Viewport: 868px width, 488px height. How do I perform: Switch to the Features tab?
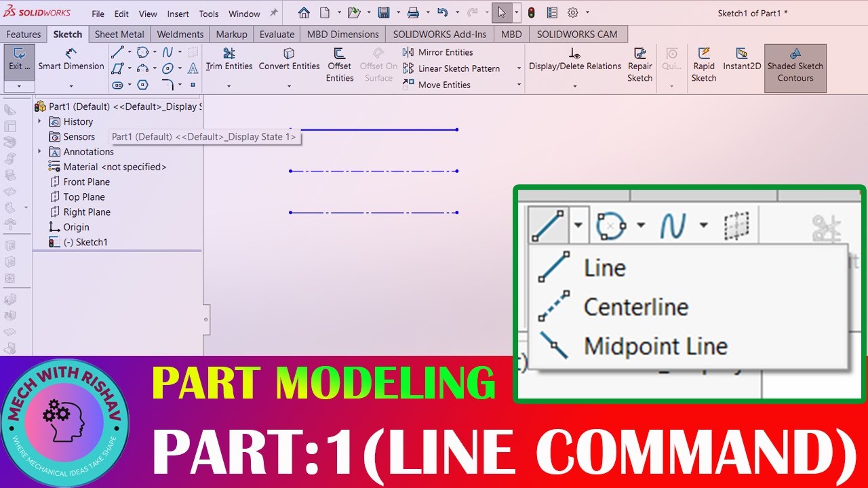(24, 34)
